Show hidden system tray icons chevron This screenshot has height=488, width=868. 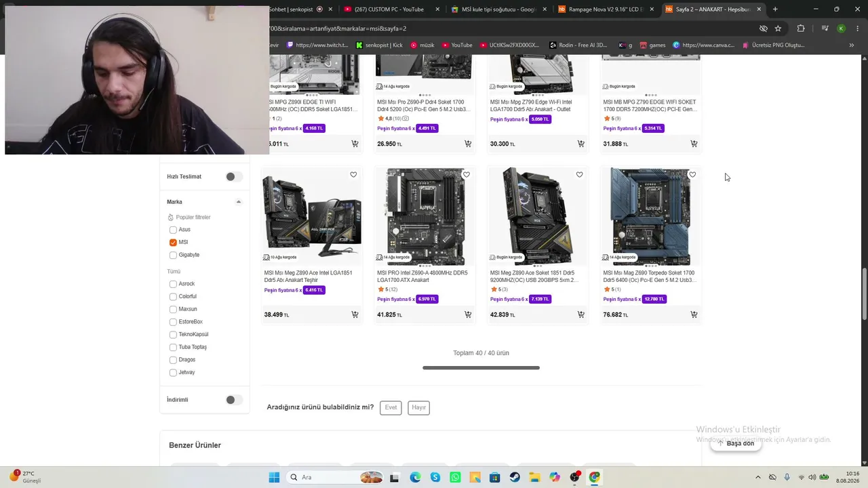coord(758,477)
